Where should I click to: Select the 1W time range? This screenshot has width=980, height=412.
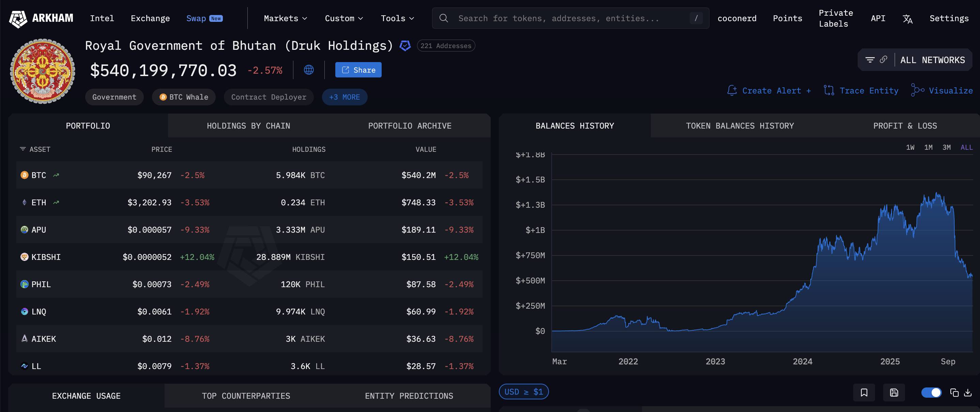910,147
